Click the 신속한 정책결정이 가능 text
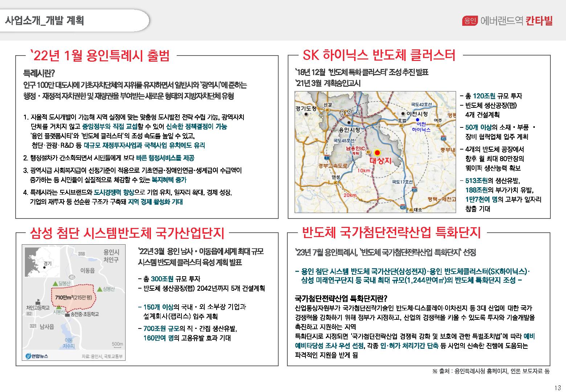This screenshot has width=566, height=392. 196,127
